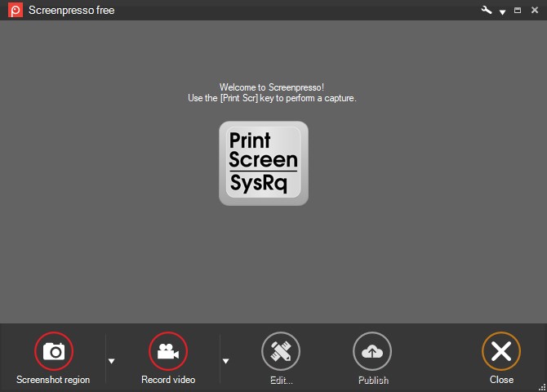Click the video camera recording icon
Viewport: 547px width, 392px height.
pos(168,351)
